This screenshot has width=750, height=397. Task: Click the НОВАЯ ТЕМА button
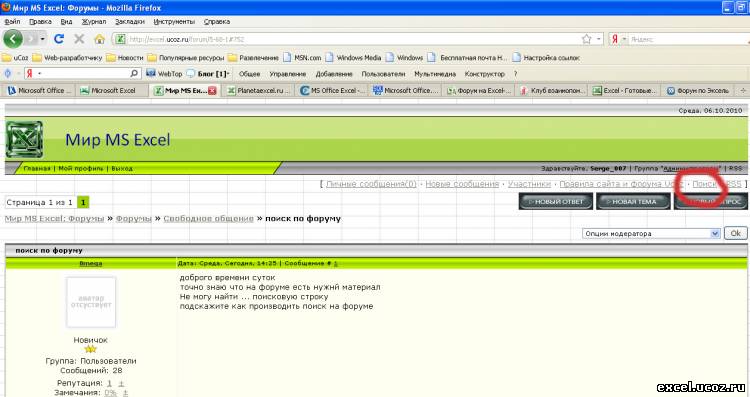click(633, 201)
